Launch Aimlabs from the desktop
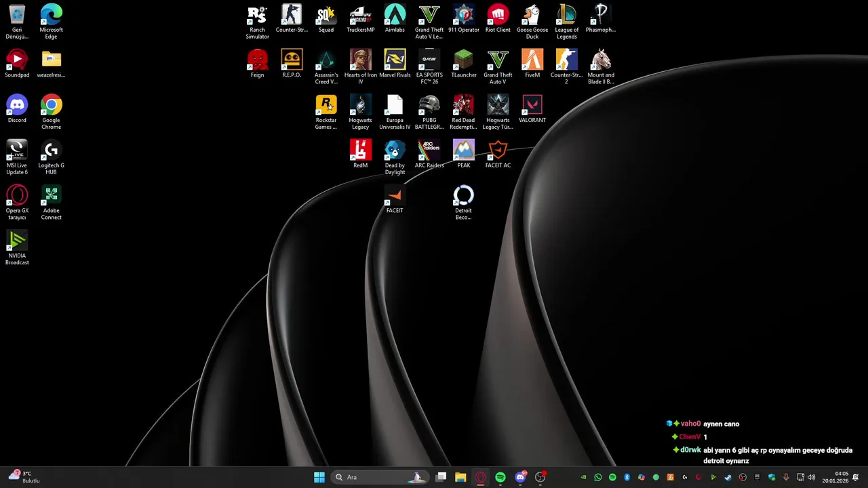Screen dimensions: 868x488 (395, 19)
